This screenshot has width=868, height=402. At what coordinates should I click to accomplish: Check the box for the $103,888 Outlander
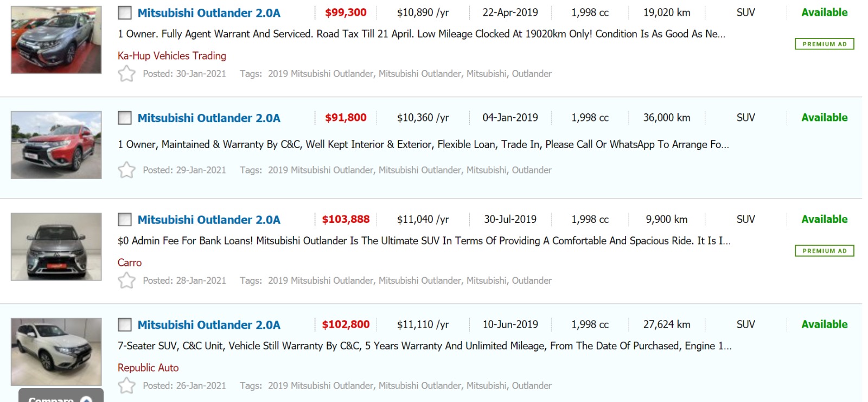pyautogui.click(x=125, y=220)
